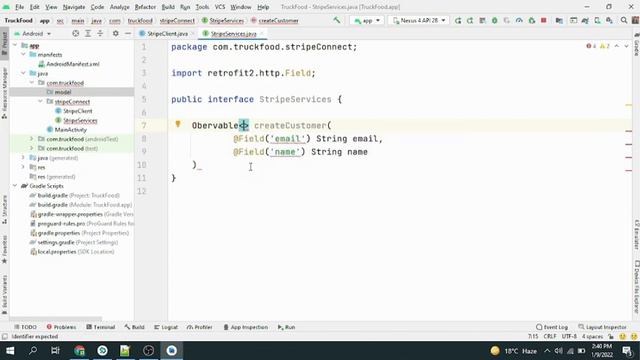
Task: Click the UTF-8 encoding in status bar
Action: [x=569, y=337]
